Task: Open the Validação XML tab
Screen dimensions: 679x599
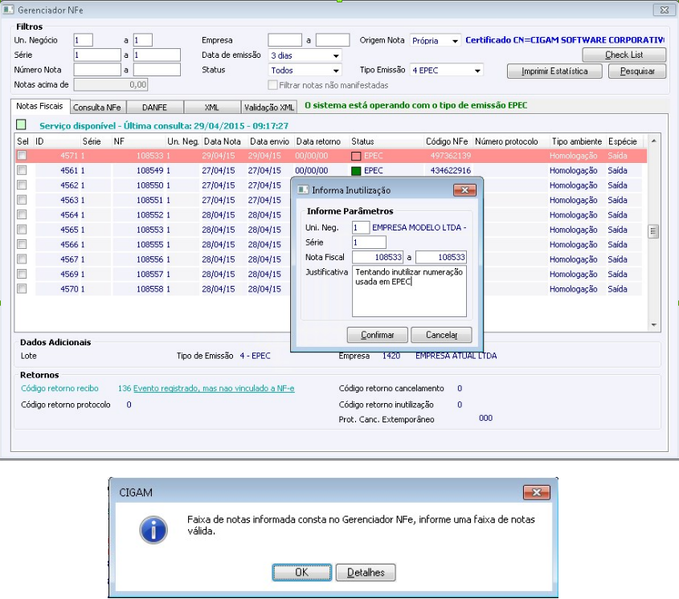Action: pos(269,107)
